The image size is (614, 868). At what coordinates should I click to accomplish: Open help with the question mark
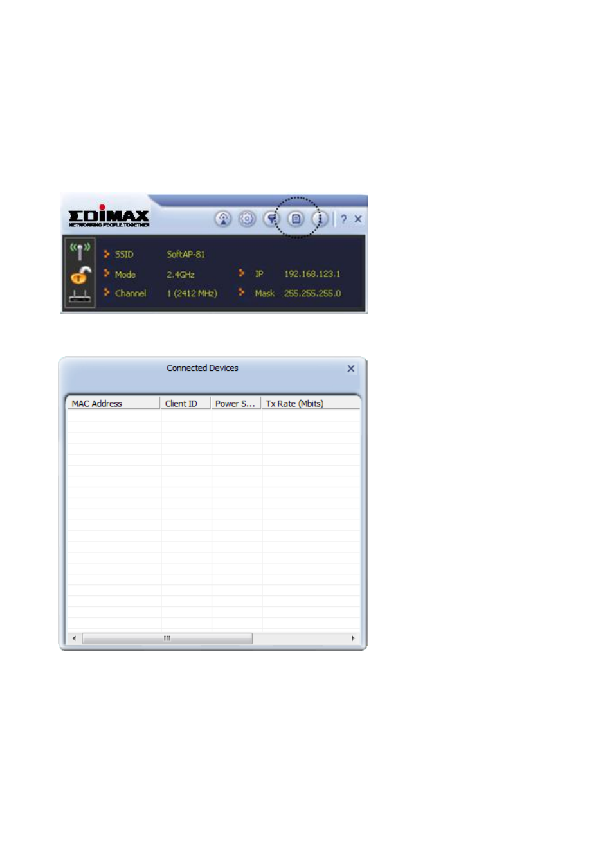(343, 219)
